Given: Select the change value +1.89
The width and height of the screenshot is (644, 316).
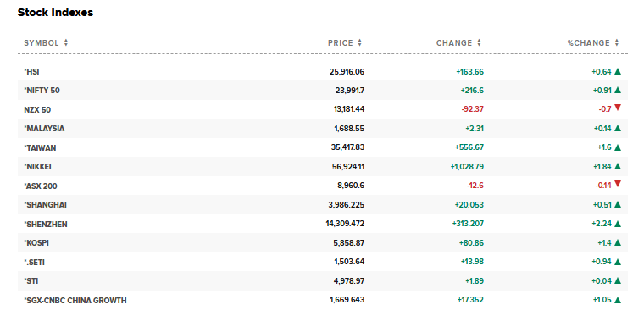Looking at the screenshot, I should click(475, 281).
